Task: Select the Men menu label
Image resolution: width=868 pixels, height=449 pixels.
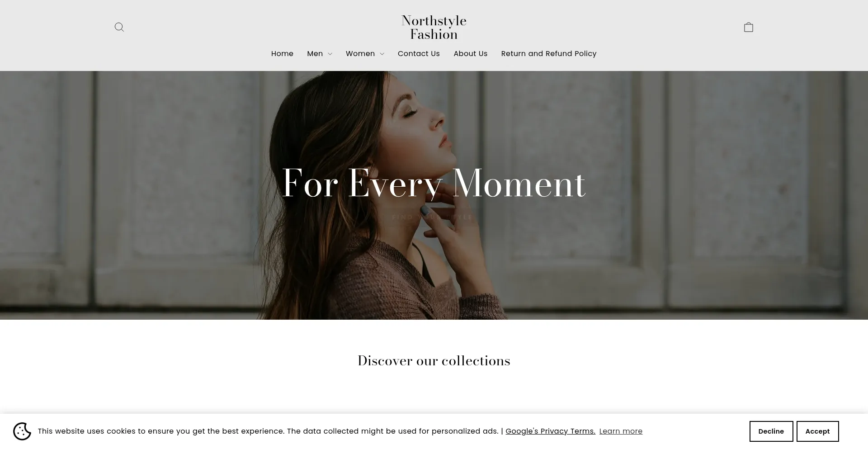Action: 315,53
